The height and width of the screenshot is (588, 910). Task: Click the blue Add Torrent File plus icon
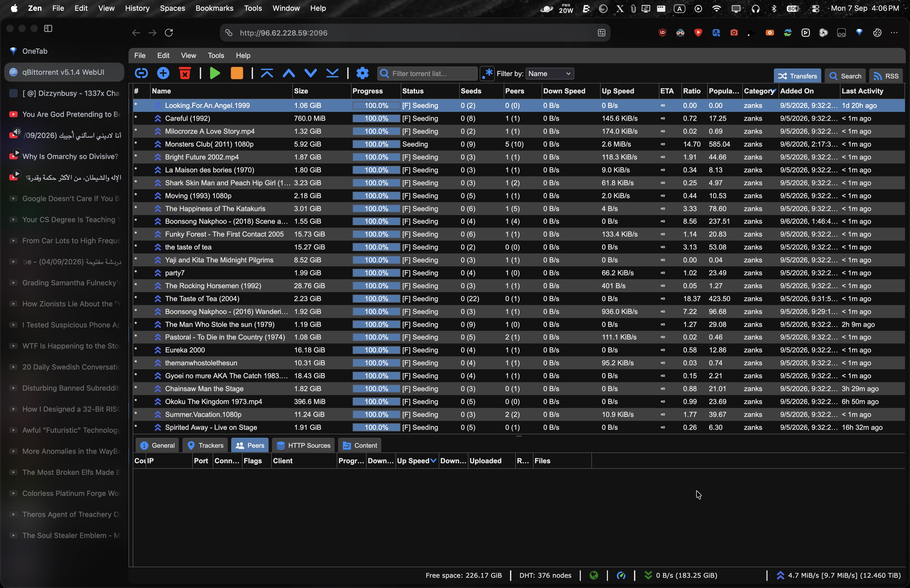click(163, 73)
